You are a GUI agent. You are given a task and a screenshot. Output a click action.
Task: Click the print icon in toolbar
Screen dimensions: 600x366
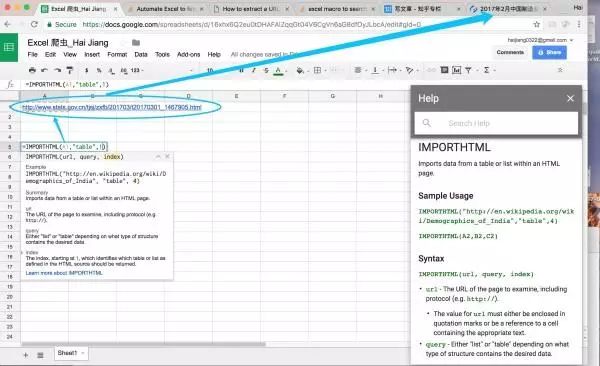coord(32,70)
